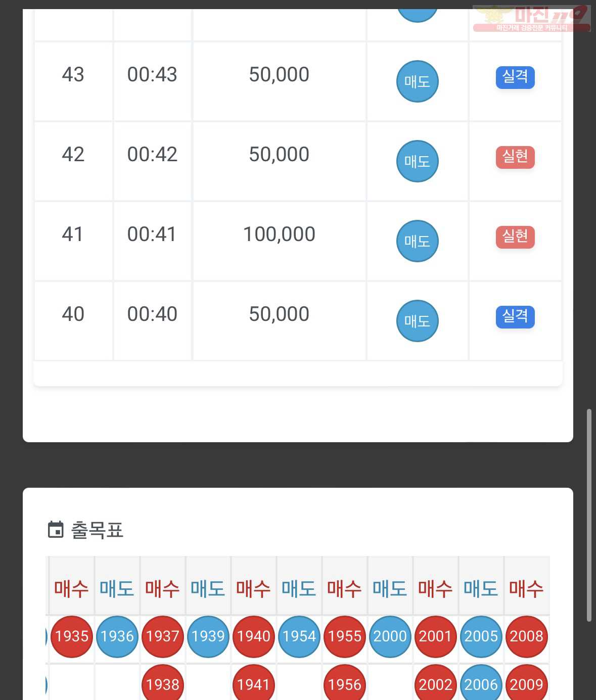Image resolution: width=596 pixels, height=700 pixels.
Task: Click the 실현 badge in row 42
Action: 515,157
